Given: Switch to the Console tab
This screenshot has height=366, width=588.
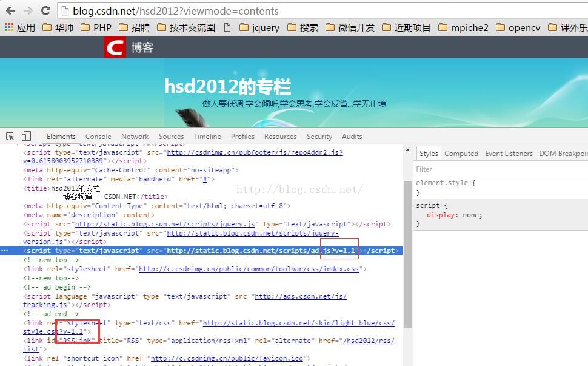Looking at the screenshot, I should coord(98,137).
